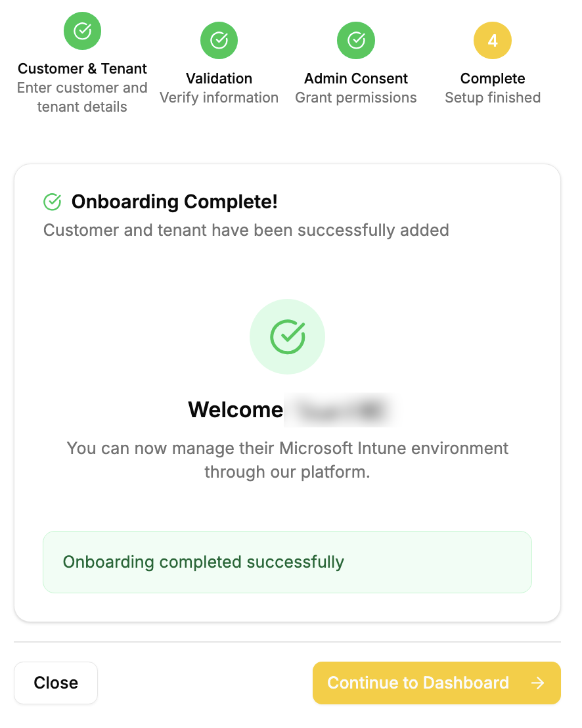This screenshot has height=728, width=582.
Task: Select the Complete step label
Action: (493, 78)
